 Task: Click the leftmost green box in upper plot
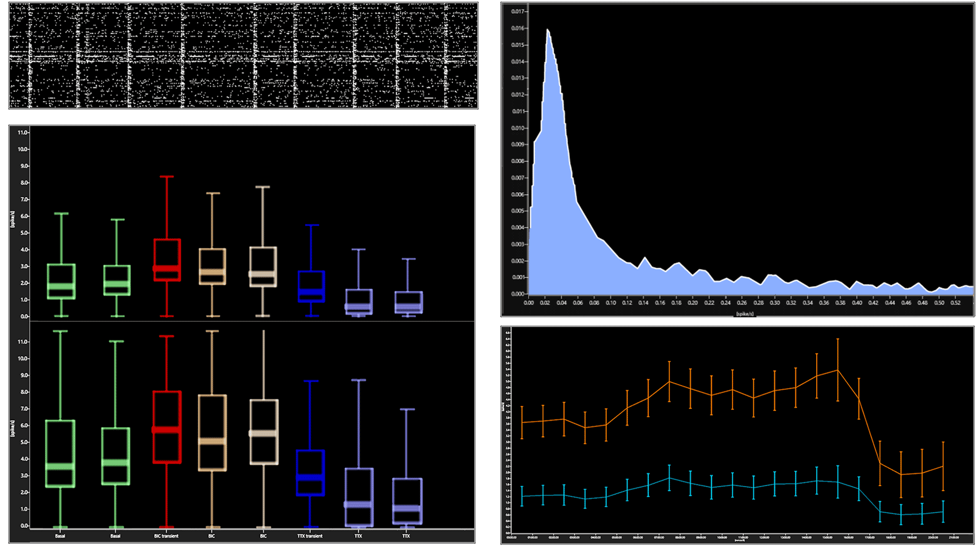(61, 281)
